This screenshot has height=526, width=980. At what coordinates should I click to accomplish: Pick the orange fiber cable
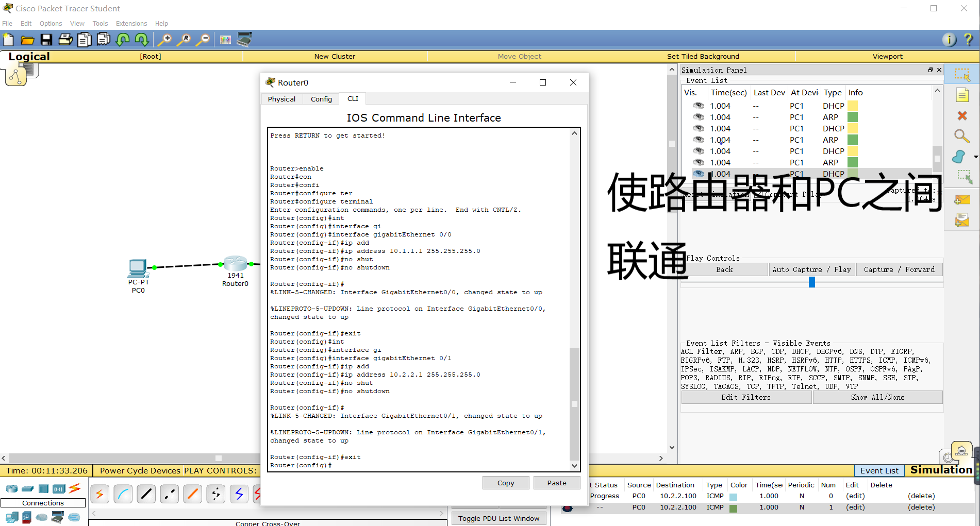point(193,494)
